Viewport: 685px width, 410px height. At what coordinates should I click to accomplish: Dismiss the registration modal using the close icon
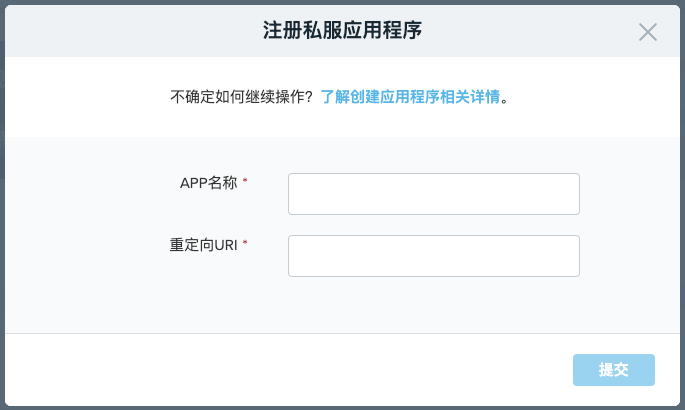[x=648, y=32]
